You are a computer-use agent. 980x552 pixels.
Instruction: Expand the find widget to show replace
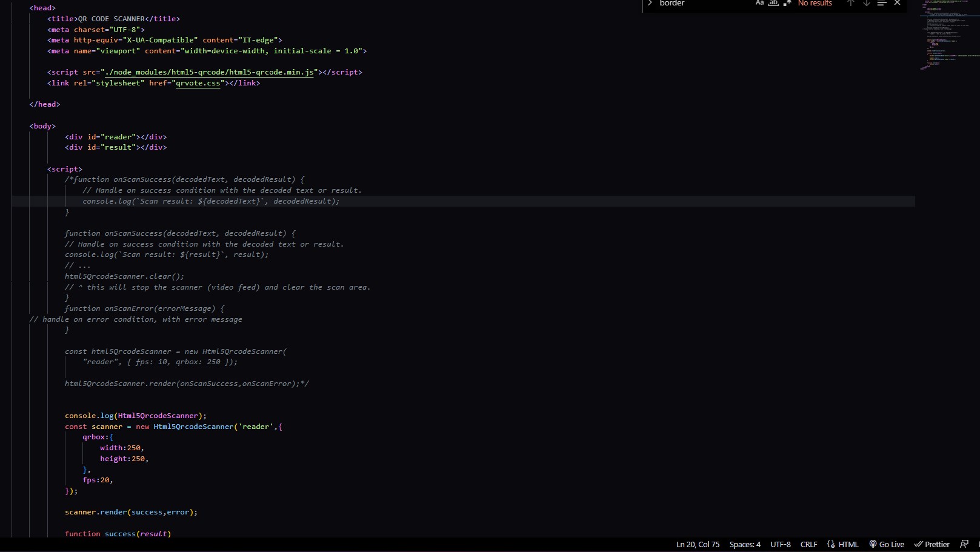point(649,4)
